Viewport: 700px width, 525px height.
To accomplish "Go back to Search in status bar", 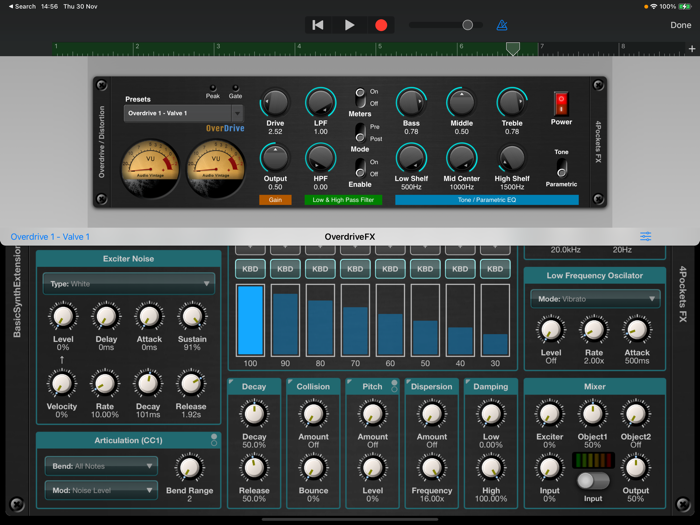I will click(22, 6).
